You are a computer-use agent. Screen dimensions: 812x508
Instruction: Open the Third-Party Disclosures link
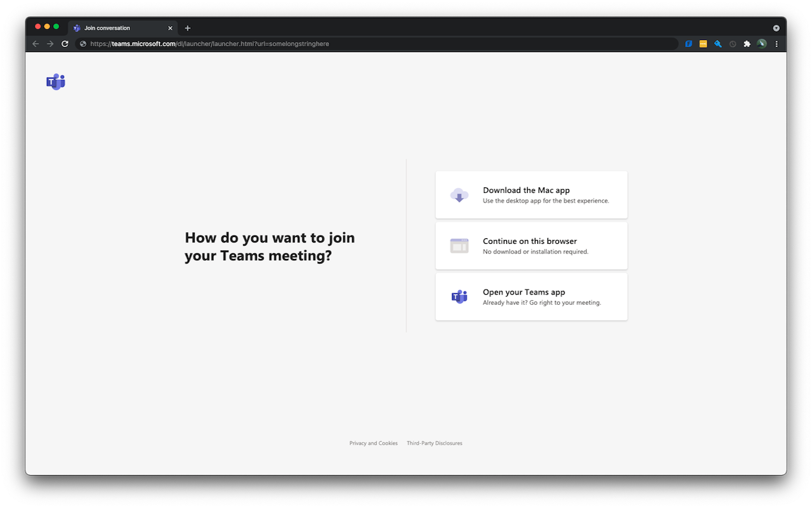(435, 443)
